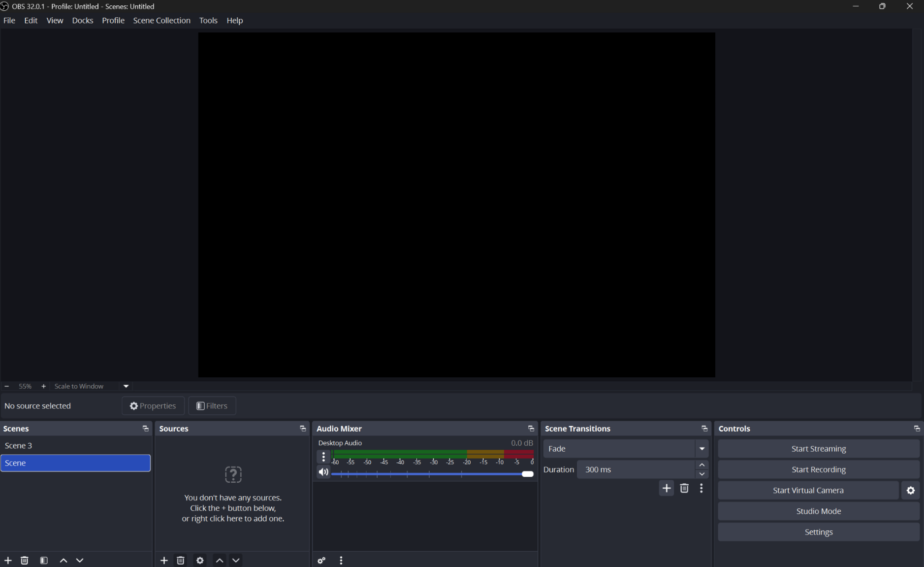Screen dimensions: 924x567
Task: Mute Desktop Audio speaker icon
Action: tap(323, 472)
